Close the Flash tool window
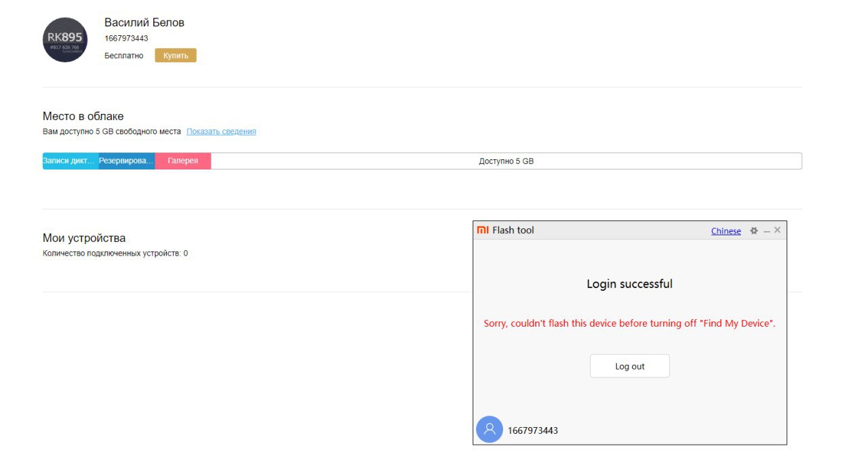Viewport: 868px width, 463px height. (777, 230)
